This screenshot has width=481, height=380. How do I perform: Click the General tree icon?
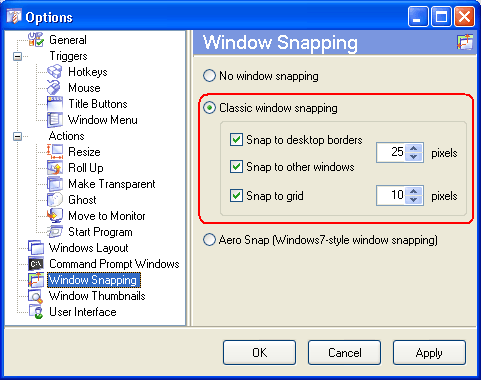click(x=36, y=40)
